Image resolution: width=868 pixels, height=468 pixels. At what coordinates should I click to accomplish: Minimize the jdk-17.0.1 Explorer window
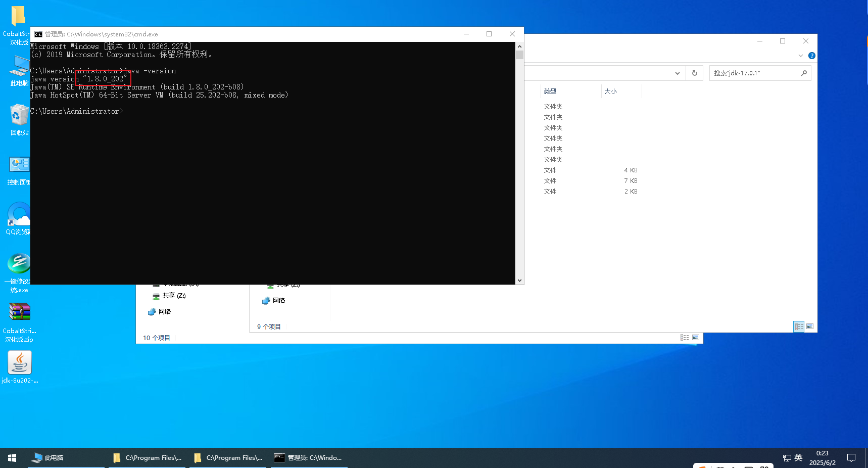(x=760, y=41)
